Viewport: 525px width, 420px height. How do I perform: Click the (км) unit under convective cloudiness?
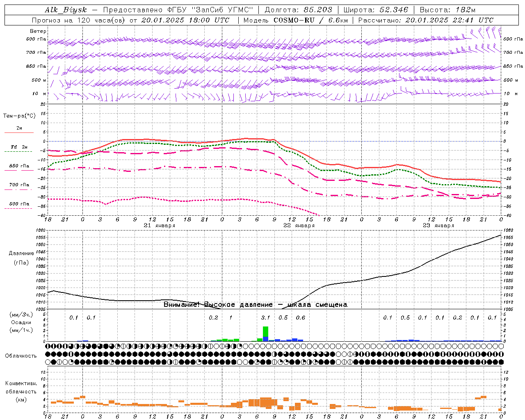coord(21,399)
